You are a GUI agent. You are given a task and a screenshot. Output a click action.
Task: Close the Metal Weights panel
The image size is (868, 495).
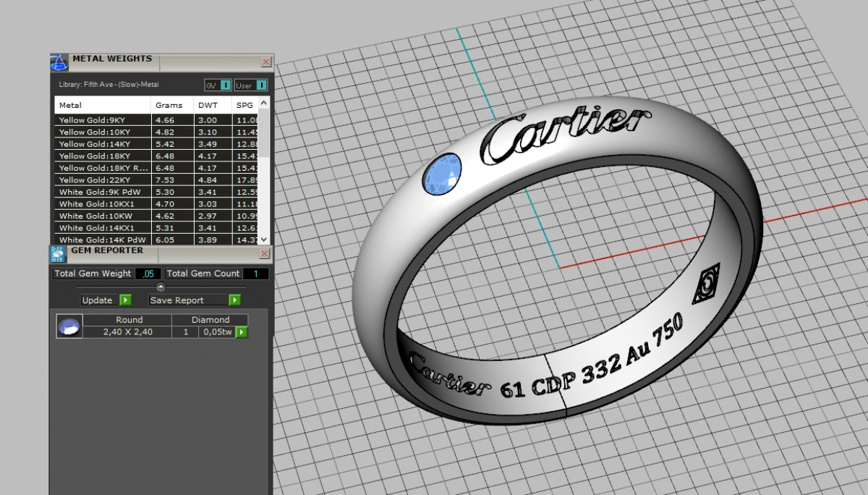pos(265,62)
